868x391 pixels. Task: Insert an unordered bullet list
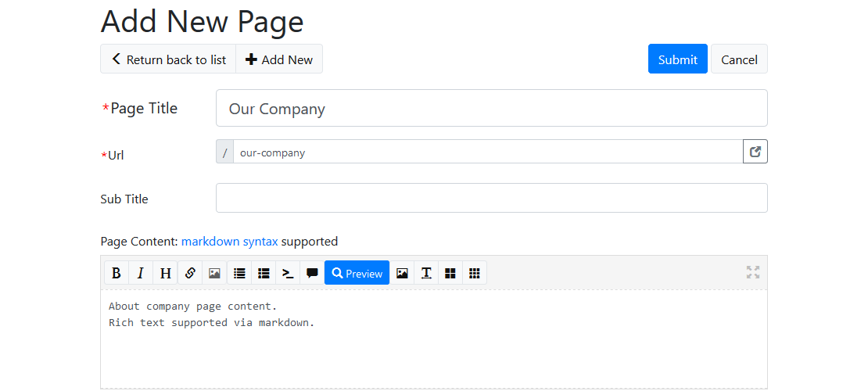239,273
